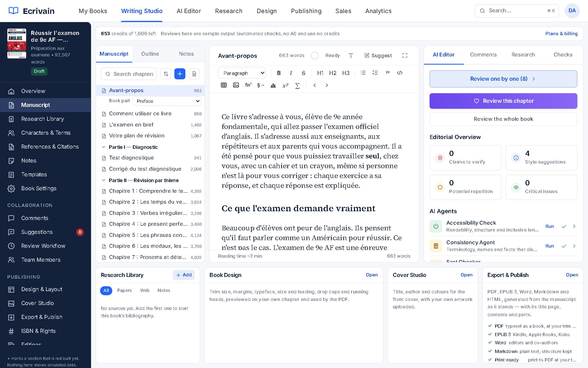This screenshot has height=368, width=588.
Task: Open Suggestions in sidebar
Action: [x=45, y=232]
